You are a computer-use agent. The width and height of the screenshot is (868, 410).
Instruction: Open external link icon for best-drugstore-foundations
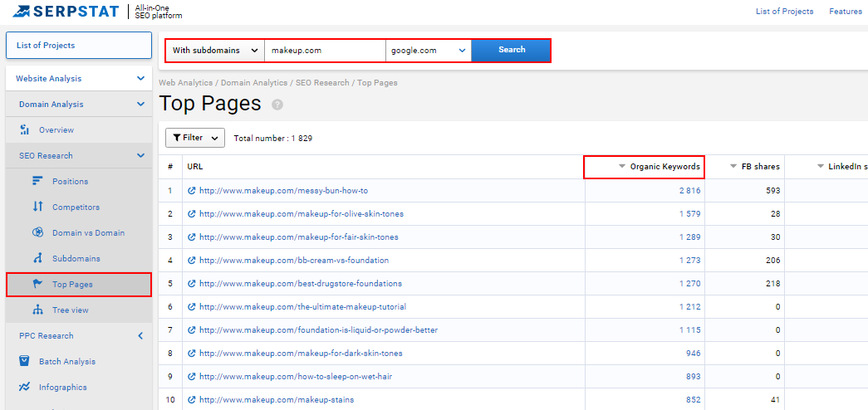(x=192, y=283)
